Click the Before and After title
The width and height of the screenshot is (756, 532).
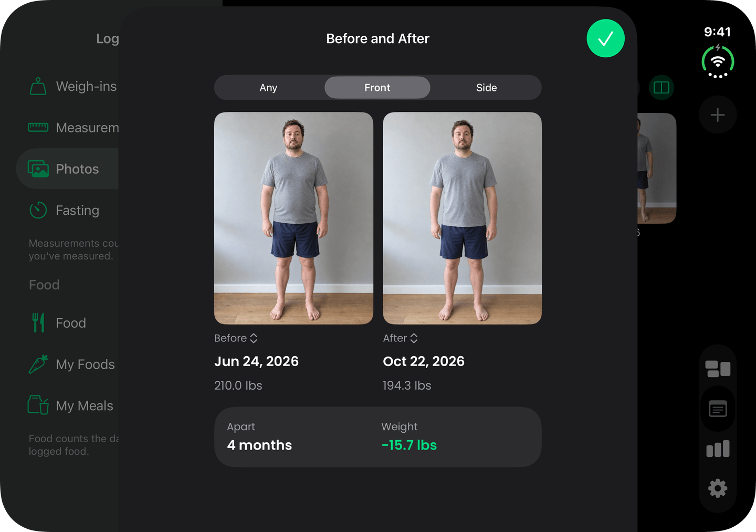click(377, 39)
